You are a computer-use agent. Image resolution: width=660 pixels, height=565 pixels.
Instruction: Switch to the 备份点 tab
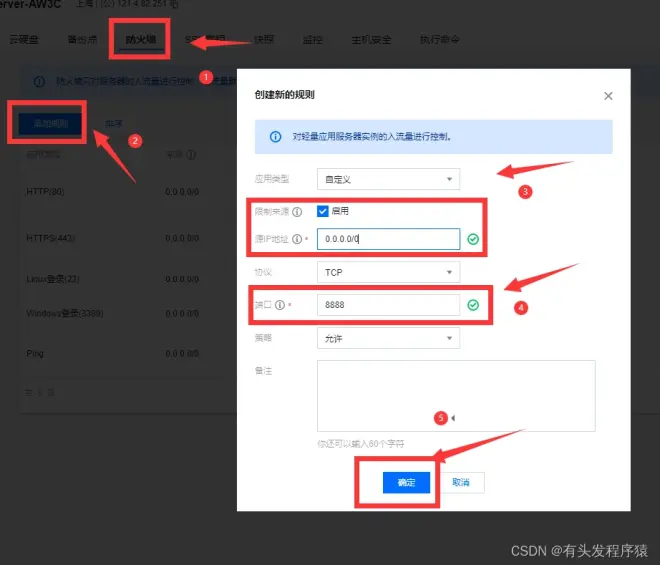(x=82, y=40)
